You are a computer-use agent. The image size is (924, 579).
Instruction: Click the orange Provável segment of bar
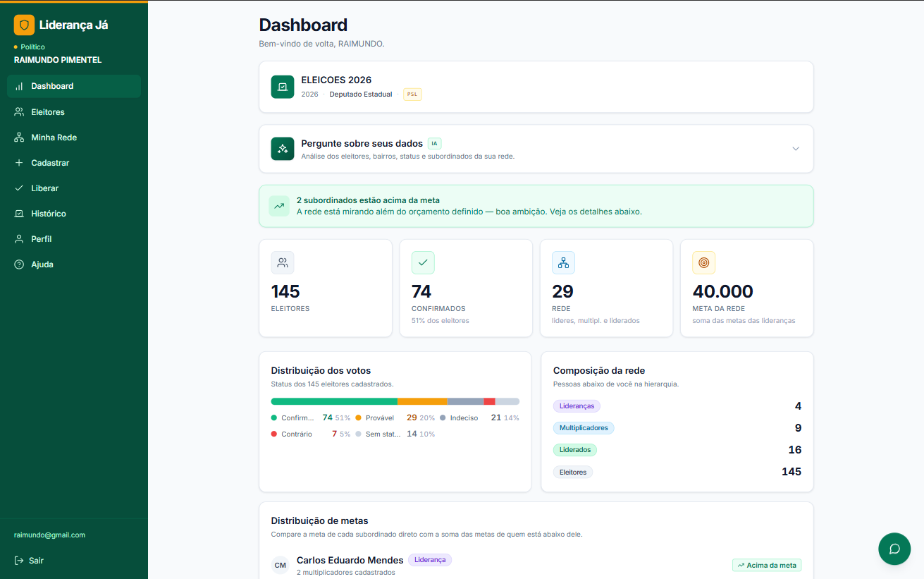(422, 401)
